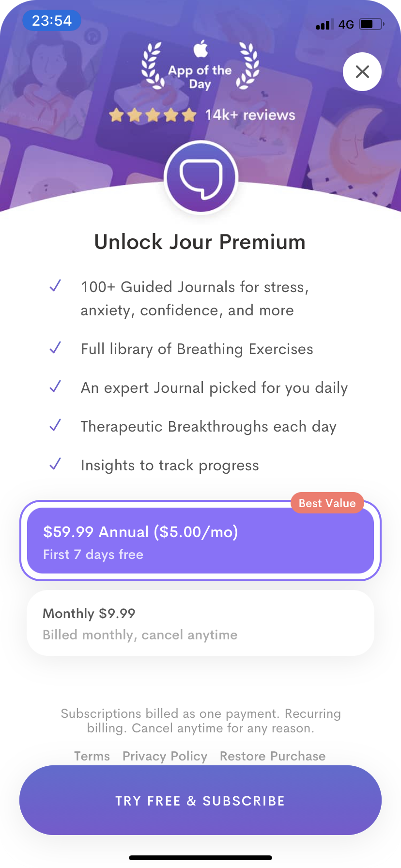Tap Restore Purchase
This screenshot has width=401, height=868.
(x=273, y=756)
